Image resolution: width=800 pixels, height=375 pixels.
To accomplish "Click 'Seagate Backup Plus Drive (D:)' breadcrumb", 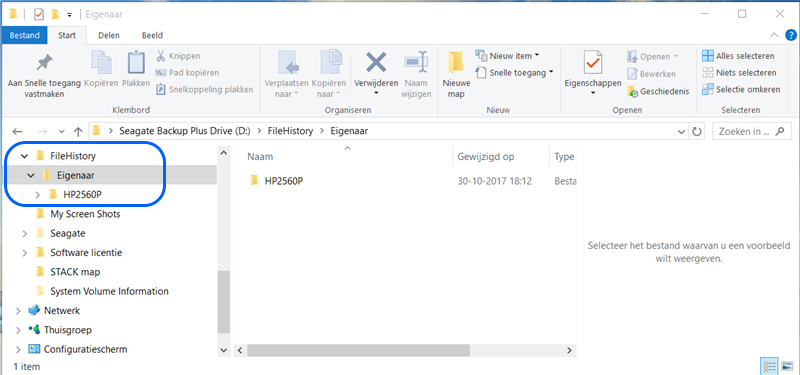I will click(x=185, y=131).
